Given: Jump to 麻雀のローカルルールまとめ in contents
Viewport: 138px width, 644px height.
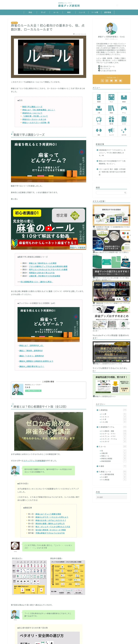Looking at the screenshot, I should coord(34,119).
